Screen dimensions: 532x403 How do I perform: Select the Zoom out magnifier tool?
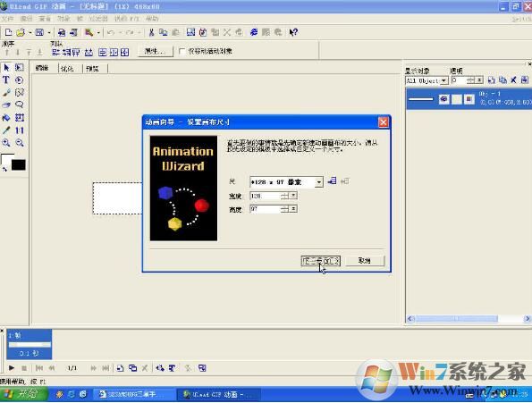click(20, 143)
